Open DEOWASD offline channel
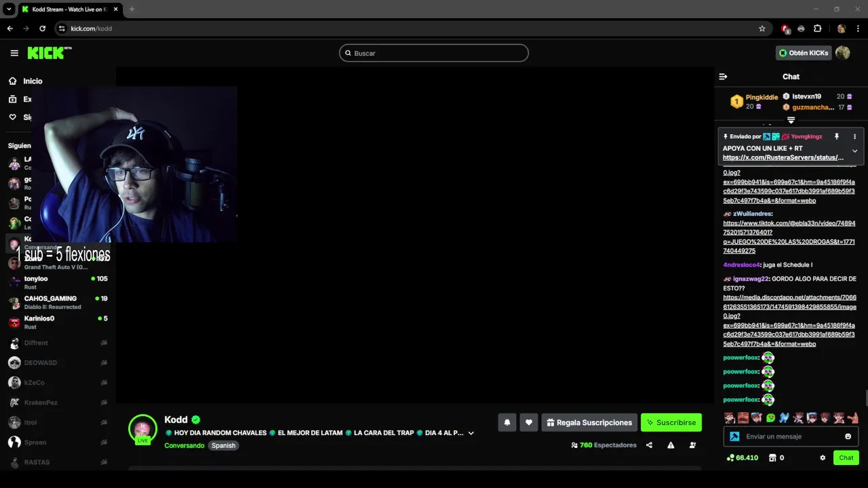This screenshot has height=488, width=868. pos(58,363)
